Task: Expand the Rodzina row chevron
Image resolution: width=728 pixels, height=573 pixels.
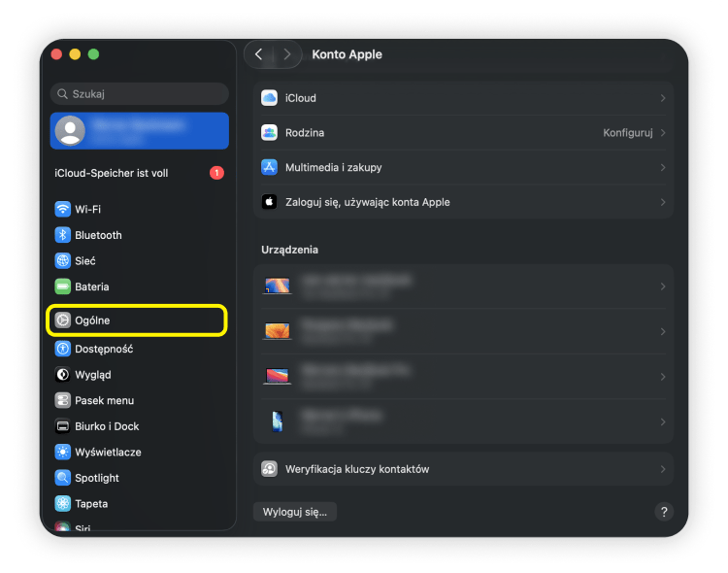Action: coord(663,132)
